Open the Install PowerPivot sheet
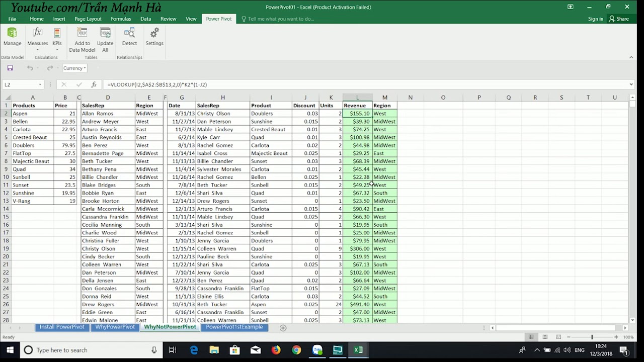The width and height of the screenshot is (644, 362). pyautogui.click(x=62, y=327)
